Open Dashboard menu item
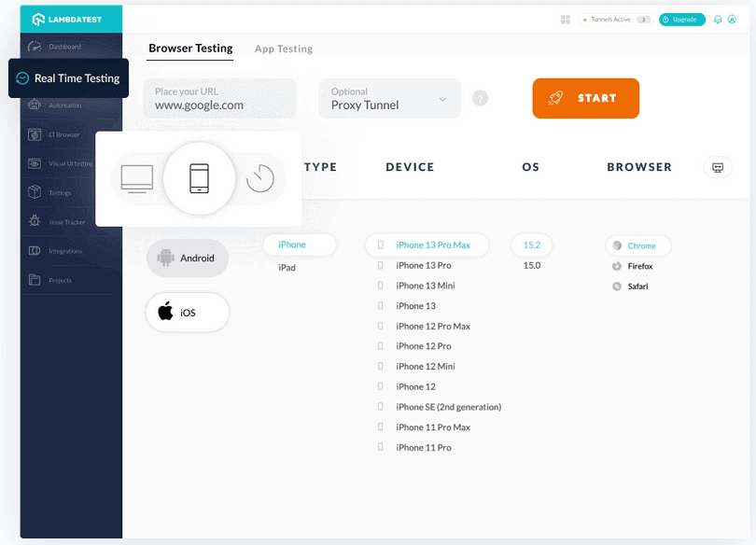 (64, 47)
